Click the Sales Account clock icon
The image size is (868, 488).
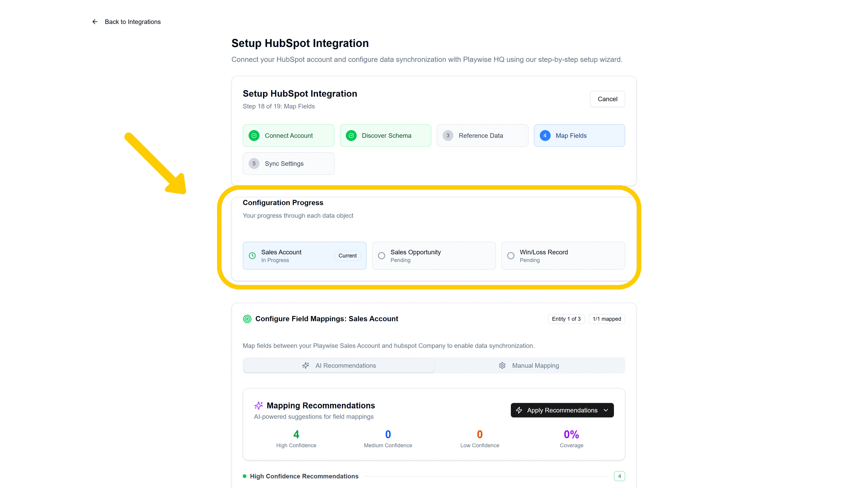point(252,256)
